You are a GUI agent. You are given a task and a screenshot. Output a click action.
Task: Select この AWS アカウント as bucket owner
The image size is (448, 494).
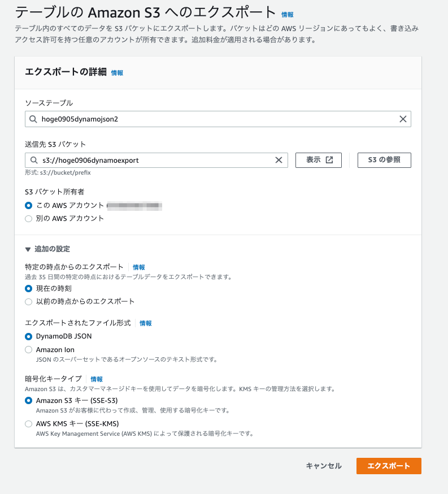[x=29, y=206]
